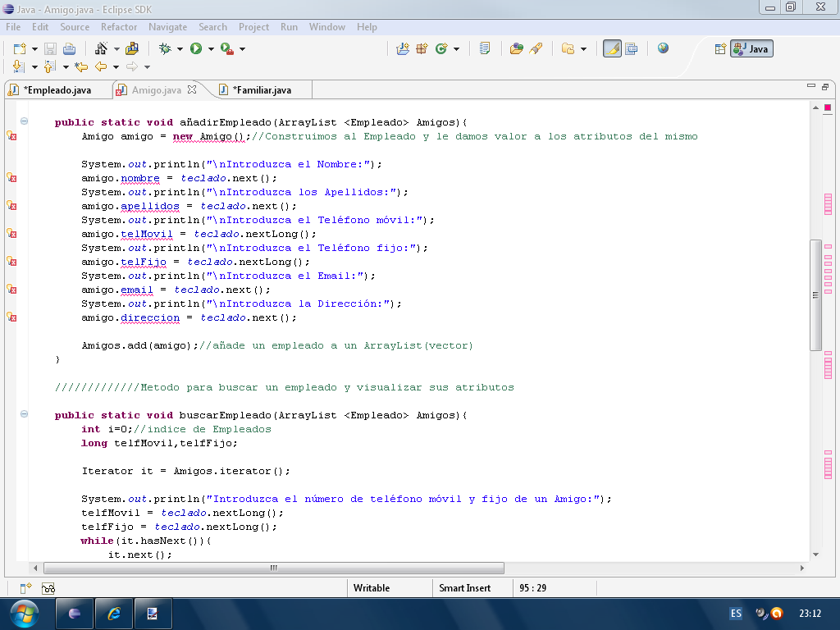Maximize the editor area

tap(825, 86)
